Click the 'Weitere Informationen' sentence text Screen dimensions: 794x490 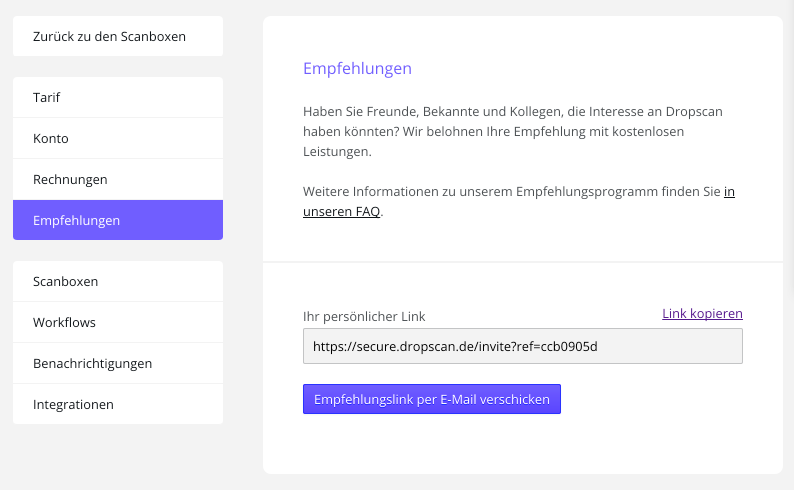[x=500, y=191]
